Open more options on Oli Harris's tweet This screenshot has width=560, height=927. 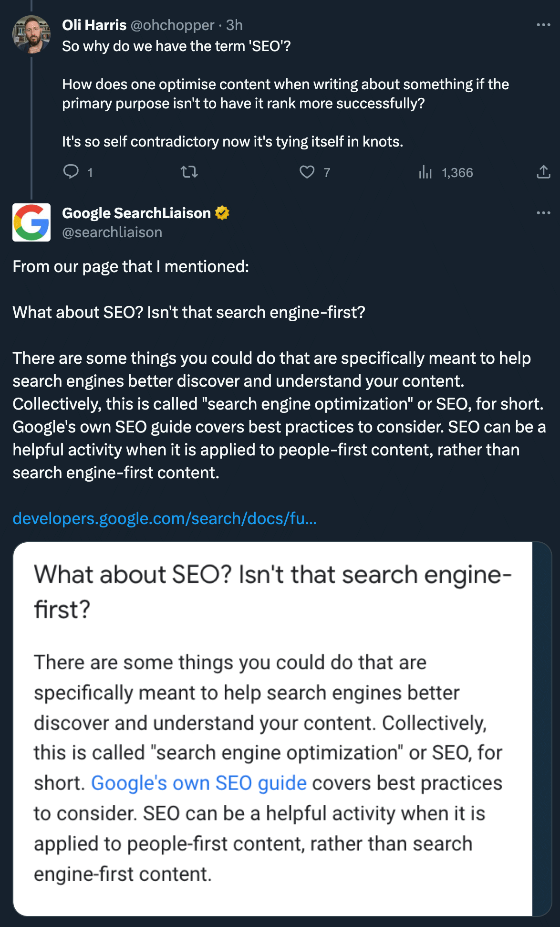point(543,25)
